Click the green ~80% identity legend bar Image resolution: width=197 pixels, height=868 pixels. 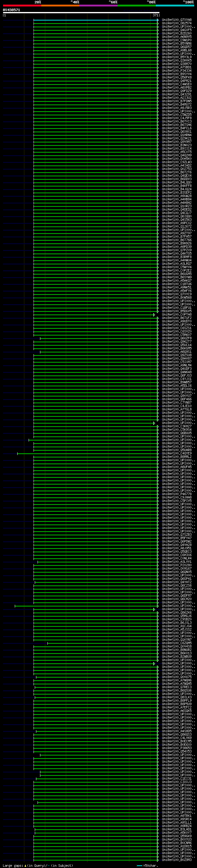(137, 6)
